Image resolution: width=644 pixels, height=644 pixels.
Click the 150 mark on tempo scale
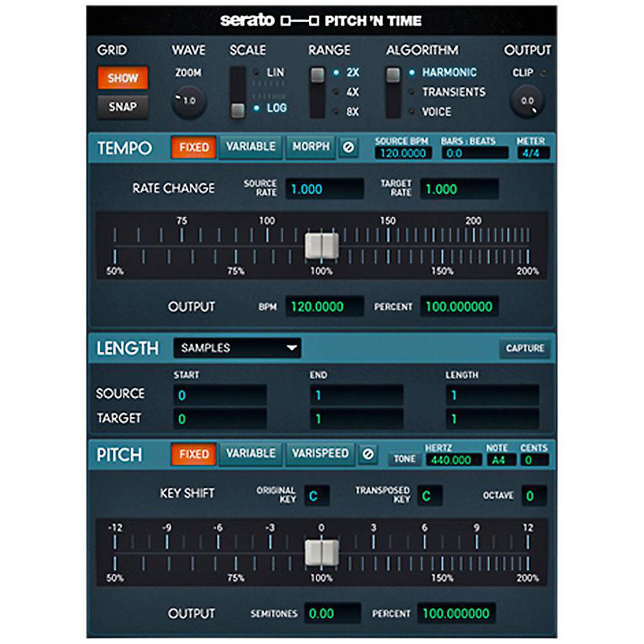(x=388, y=221)
